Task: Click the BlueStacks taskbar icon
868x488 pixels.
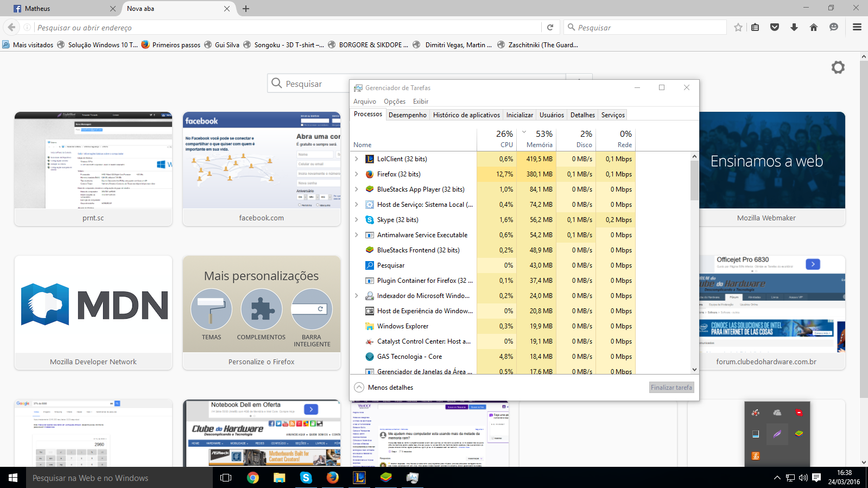Action: (386, 478)
